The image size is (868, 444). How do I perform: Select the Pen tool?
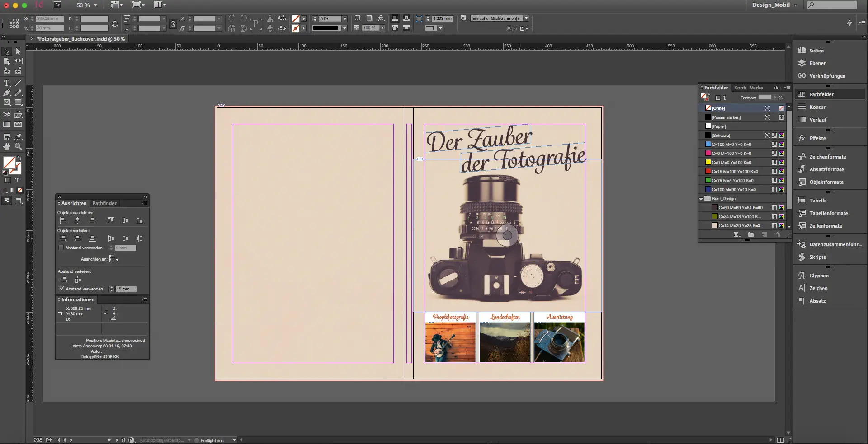[x=7, y=93]
